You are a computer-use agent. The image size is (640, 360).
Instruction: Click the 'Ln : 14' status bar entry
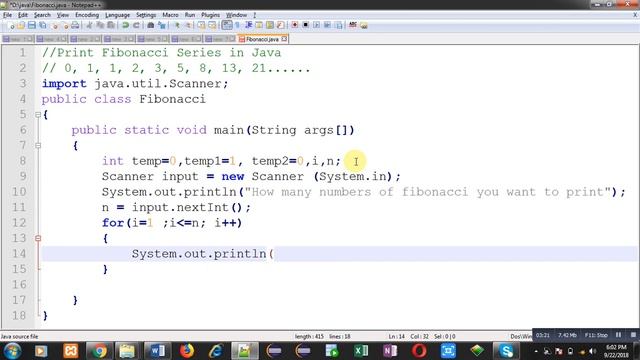396,337
